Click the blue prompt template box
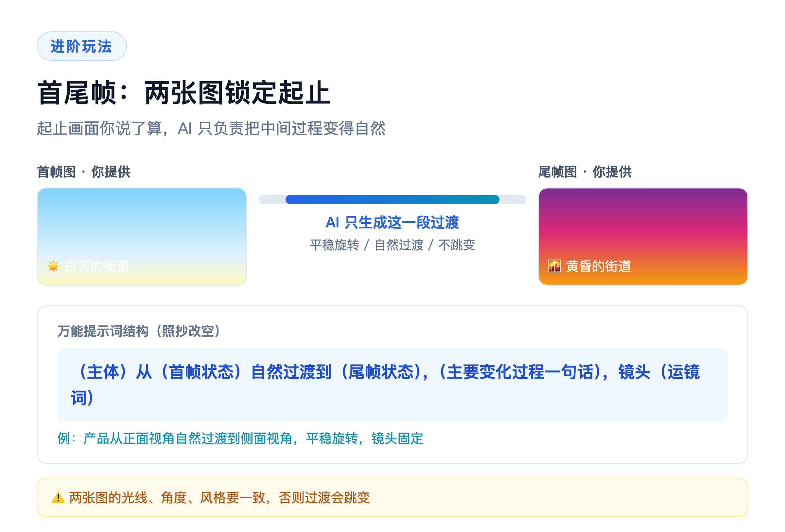The height and width of the screenshot is (532, 785). pyautogui.click(x=392, y=384)
